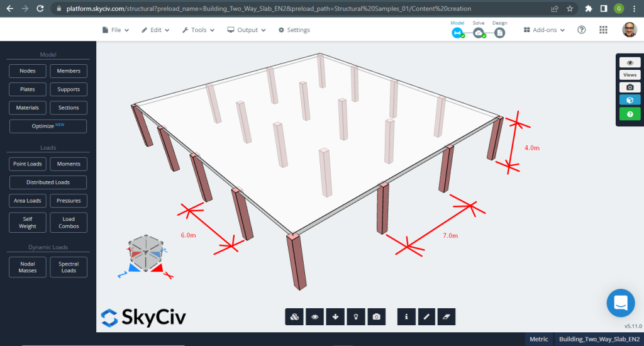Click the green help question-mark button
The height and width of the screenshot is (346, 644).
[630, 114]
